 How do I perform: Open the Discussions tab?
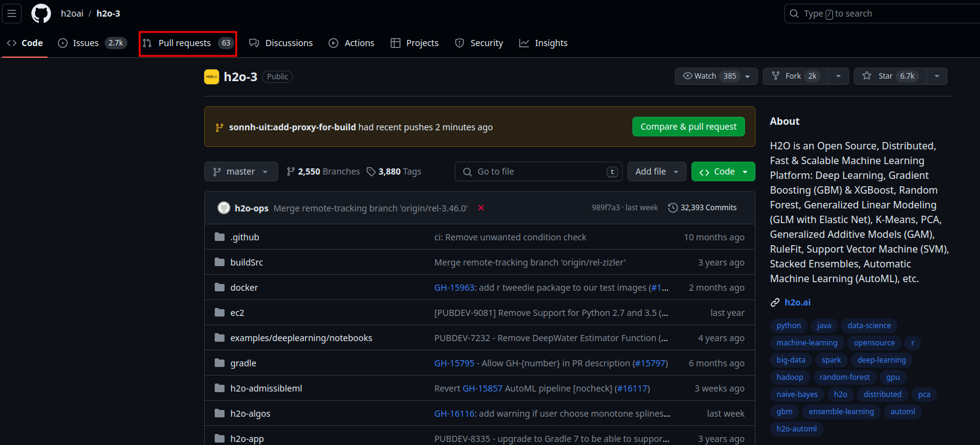(x=281, y=43)
